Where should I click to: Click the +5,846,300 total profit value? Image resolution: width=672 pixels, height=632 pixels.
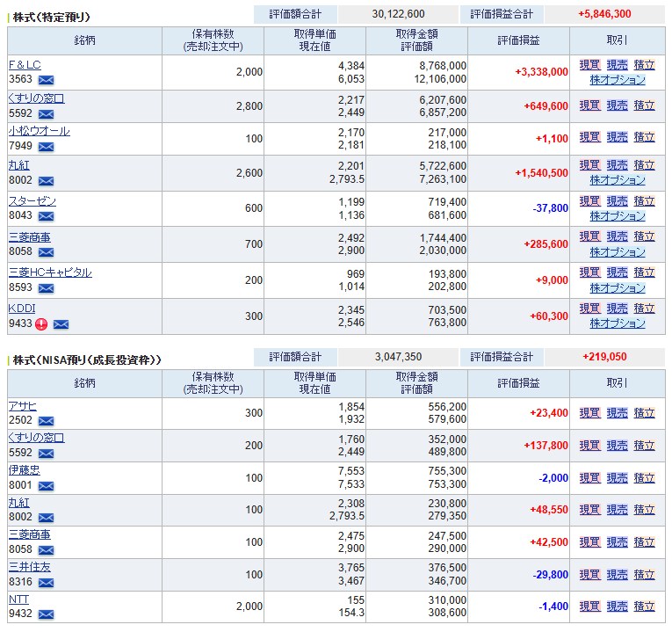pyautogui.click(x=604, y=14)
